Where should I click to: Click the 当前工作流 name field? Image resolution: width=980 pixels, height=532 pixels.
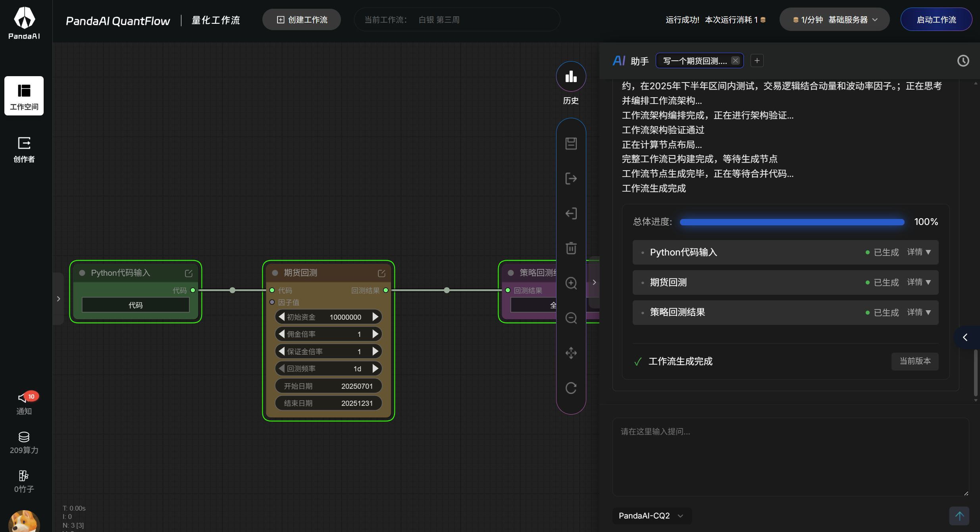click(x=457, y=20)
